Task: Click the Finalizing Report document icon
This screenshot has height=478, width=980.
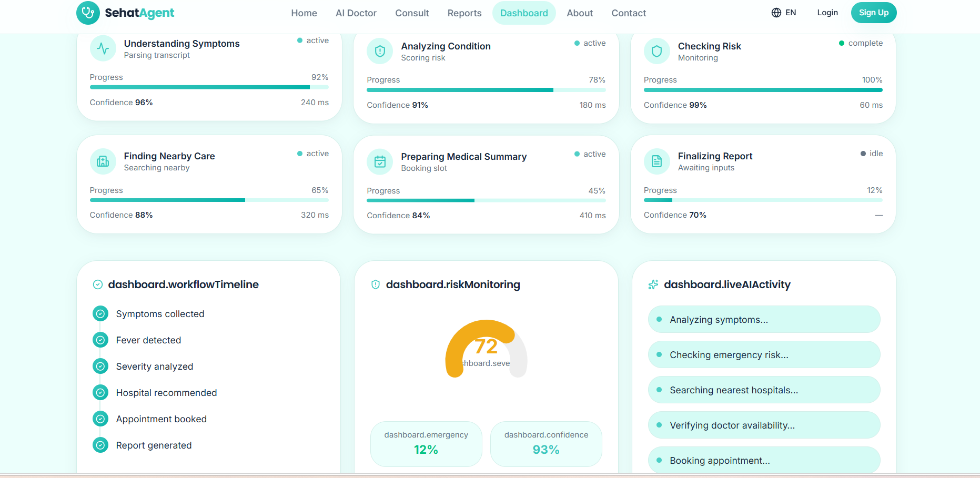Action: [656, 161]
